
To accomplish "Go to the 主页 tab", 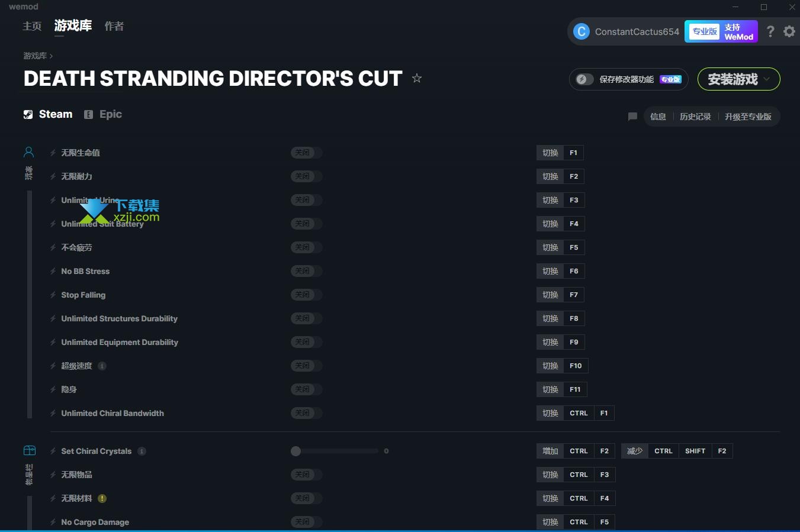I will coord(32,26).
